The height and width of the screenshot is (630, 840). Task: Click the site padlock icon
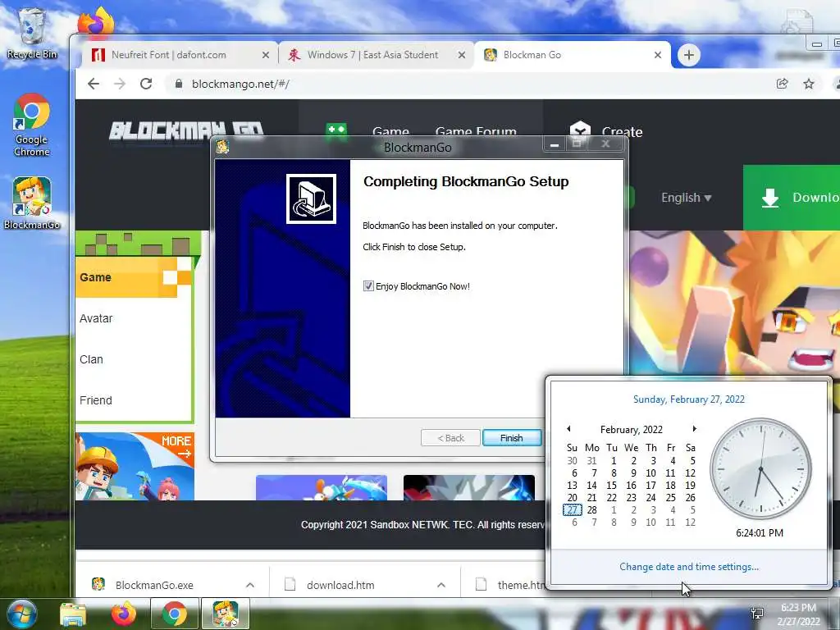point(179,84)
